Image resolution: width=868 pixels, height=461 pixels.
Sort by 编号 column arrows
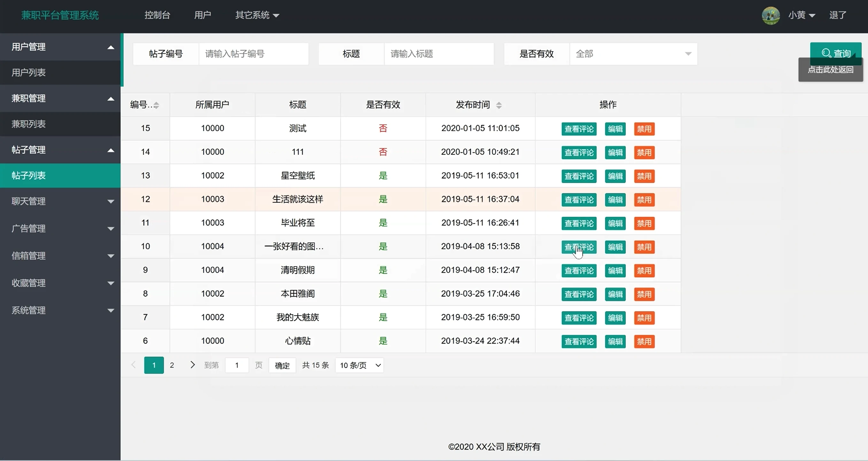click(156, 105)
